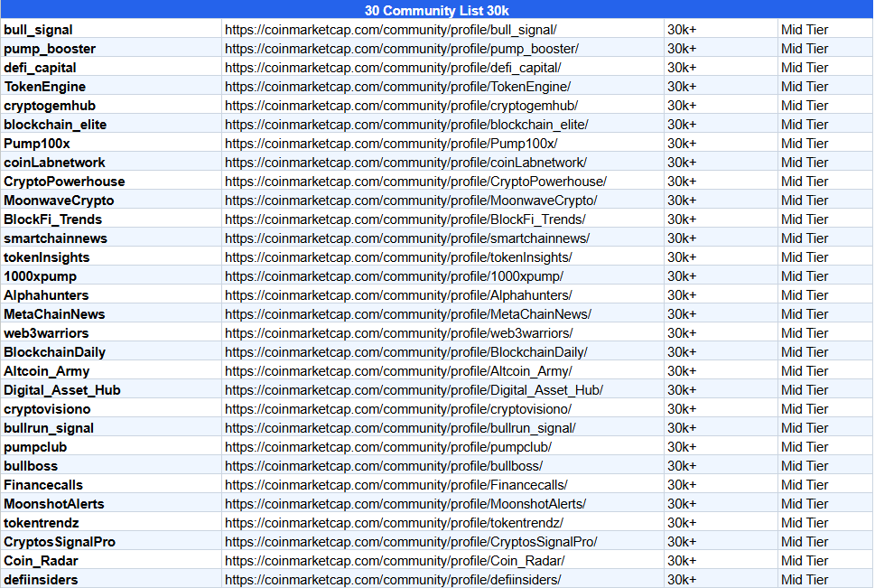875x588 pixels.
Task: Open the defiinsiders profile link
Action: pyautogui.click(x=393, y=580)
